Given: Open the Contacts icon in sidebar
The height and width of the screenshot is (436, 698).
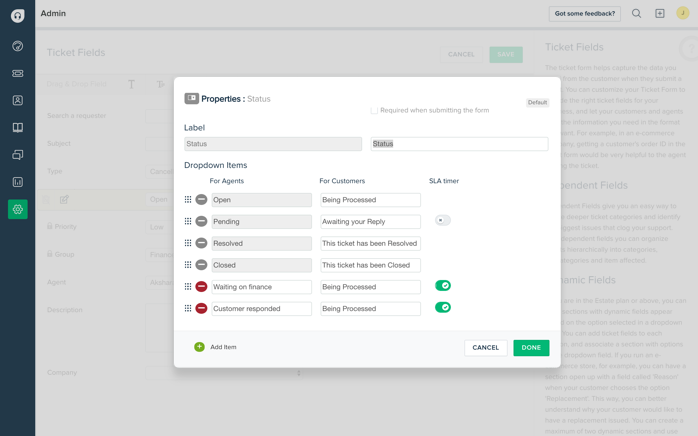Looking at the screenshot, I should (x=17, y=100).
